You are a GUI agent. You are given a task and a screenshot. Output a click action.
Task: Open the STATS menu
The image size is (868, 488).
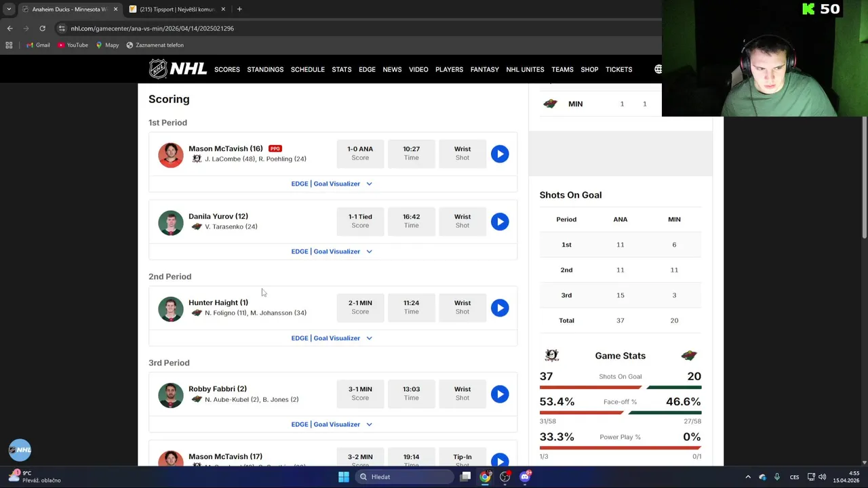click(342, 69)
